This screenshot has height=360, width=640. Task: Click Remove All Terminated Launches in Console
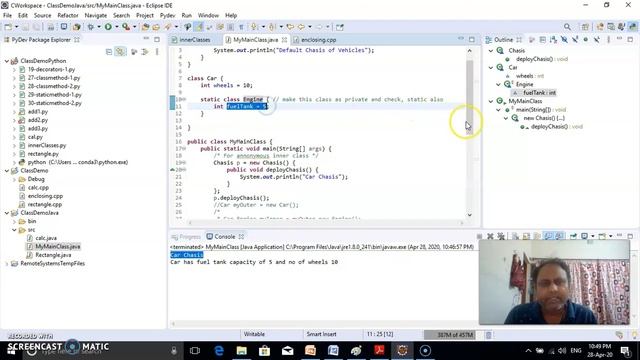(501, 236)
